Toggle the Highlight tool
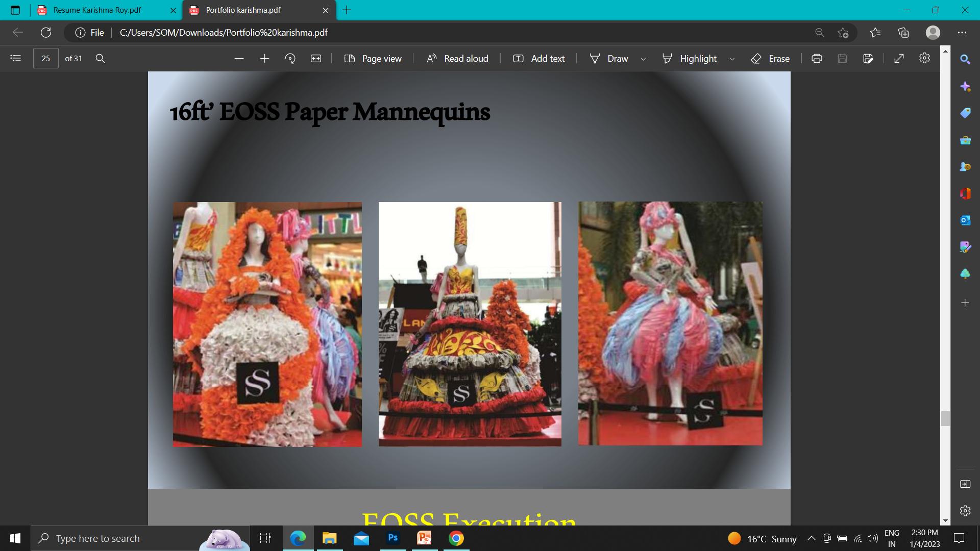 690,59
